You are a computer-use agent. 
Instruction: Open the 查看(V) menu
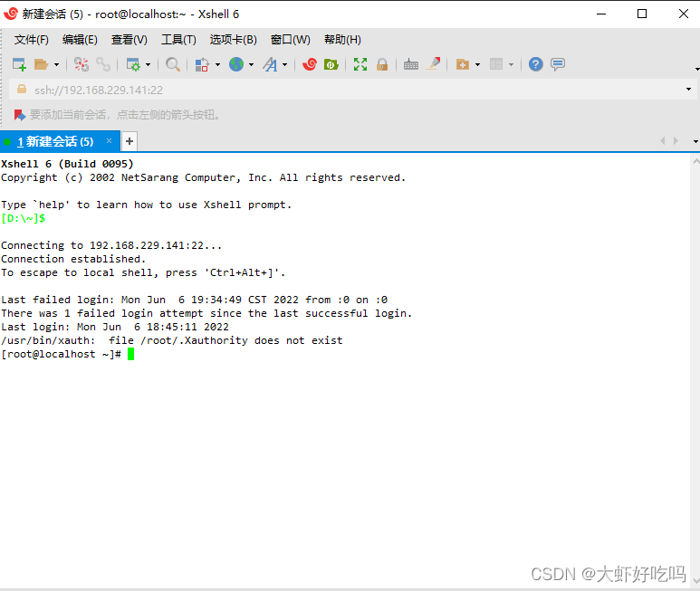point(129,40)
